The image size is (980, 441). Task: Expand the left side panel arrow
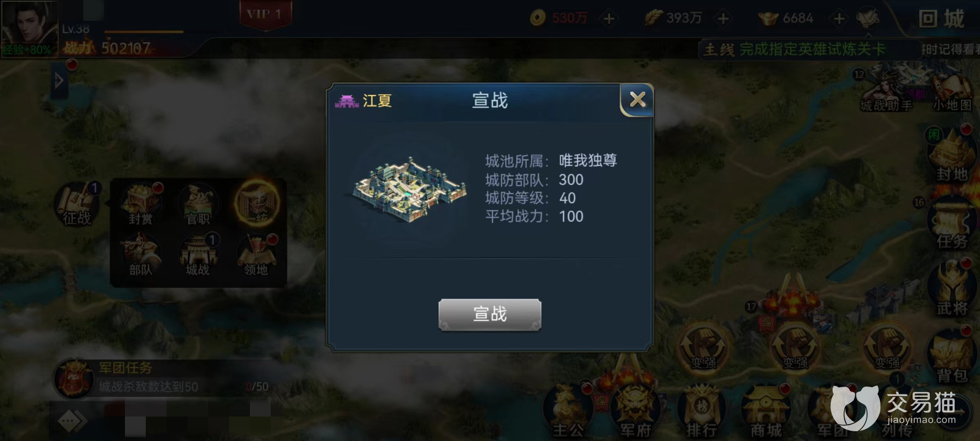(59, 80)
